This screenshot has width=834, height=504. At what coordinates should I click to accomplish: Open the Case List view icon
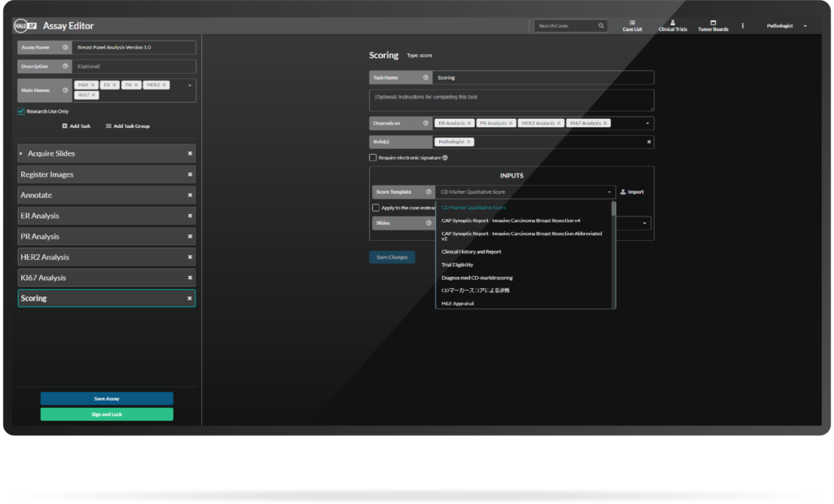pos(632,23)
